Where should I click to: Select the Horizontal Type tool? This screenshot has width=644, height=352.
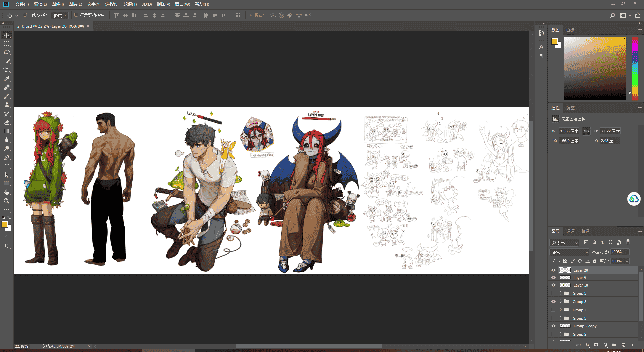point(7,166)
